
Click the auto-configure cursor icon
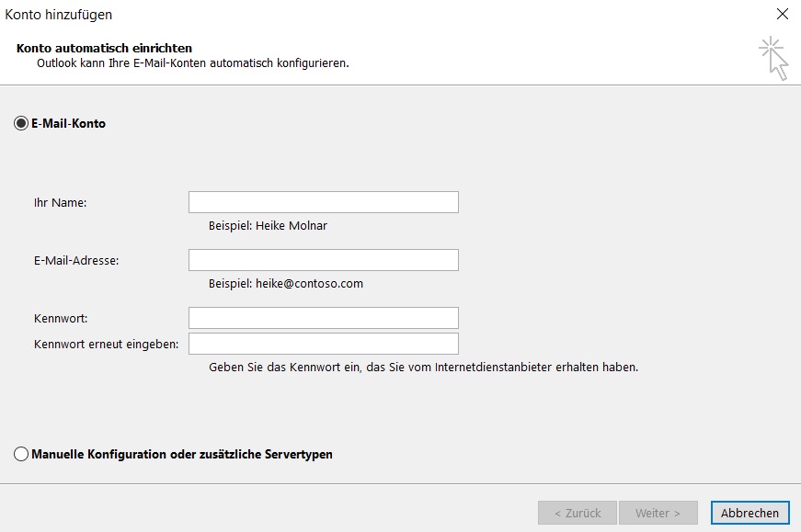tap(774, 58)
